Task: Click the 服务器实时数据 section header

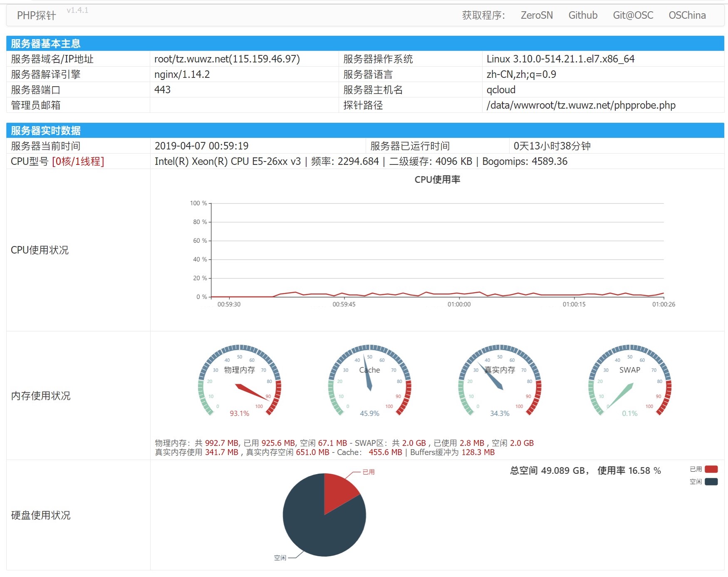Action: pyautogui.click(x=46, y=131)
